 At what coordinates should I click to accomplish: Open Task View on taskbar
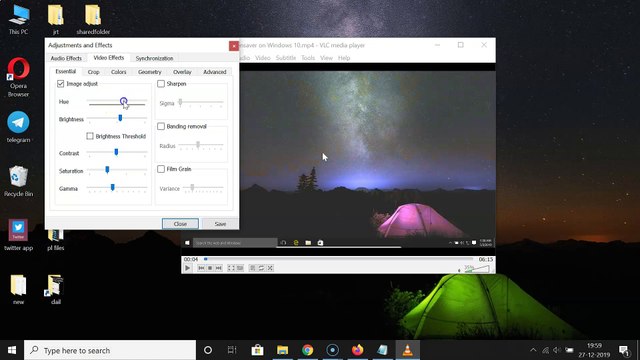tap(232, 350)
